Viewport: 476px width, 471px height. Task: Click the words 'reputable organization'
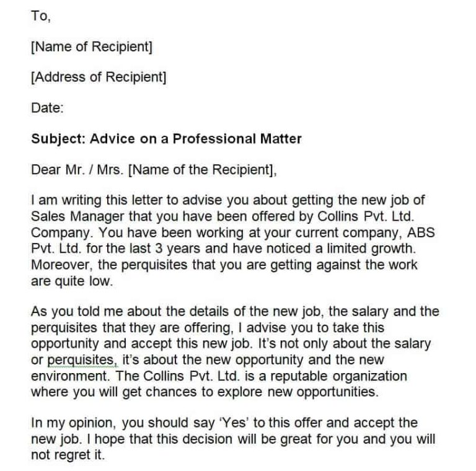(338, 376)
